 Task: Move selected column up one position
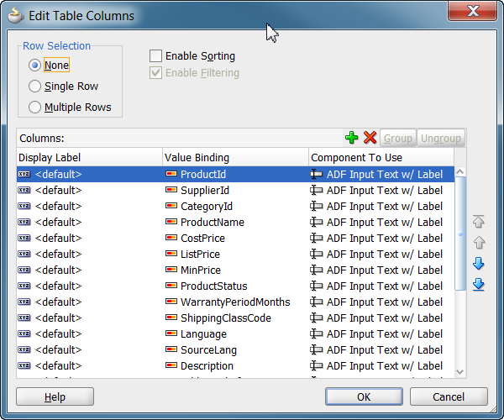479,243
